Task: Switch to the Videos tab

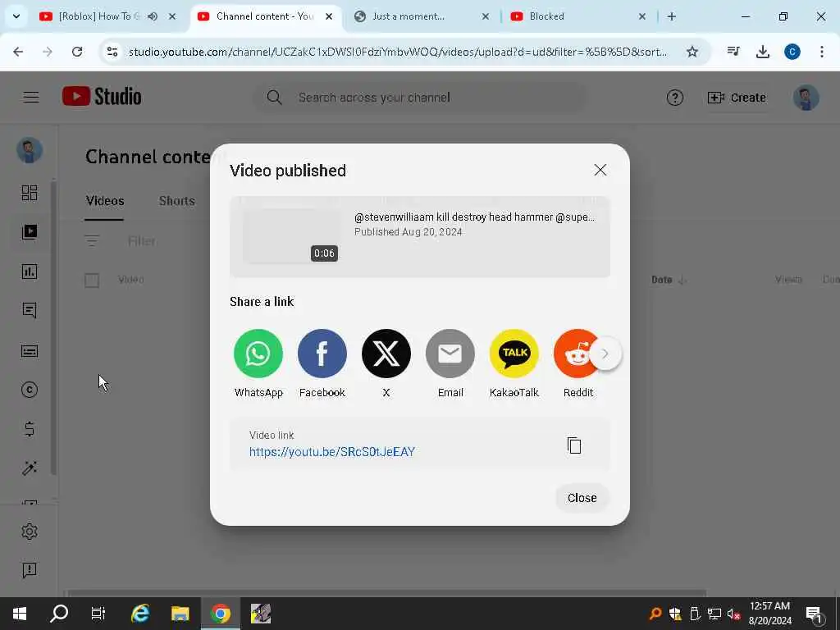Action: click(x=104, y=201)
